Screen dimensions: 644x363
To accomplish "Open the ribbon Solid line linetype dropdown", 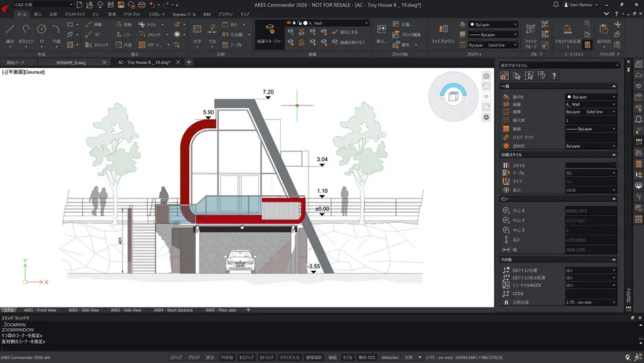I will click(x=493, y=44).
